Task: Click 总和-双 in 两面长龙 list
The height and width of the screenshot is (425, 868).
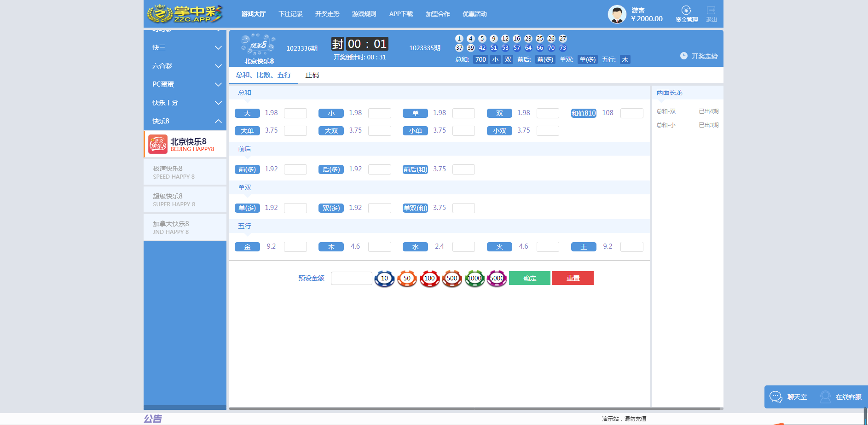Action: click(688, 111)
